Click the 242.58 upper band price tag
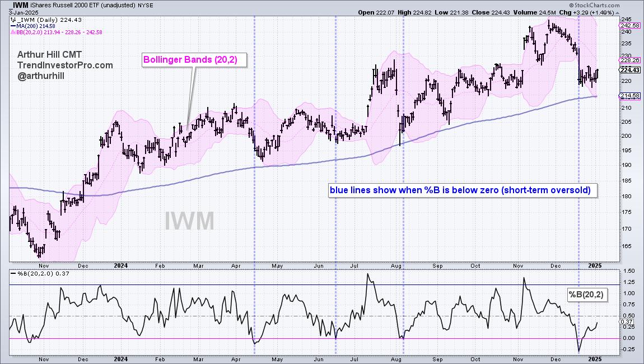The width and height of the screenshot is (644, 364). pyautogui.click(x=630, y=25)
